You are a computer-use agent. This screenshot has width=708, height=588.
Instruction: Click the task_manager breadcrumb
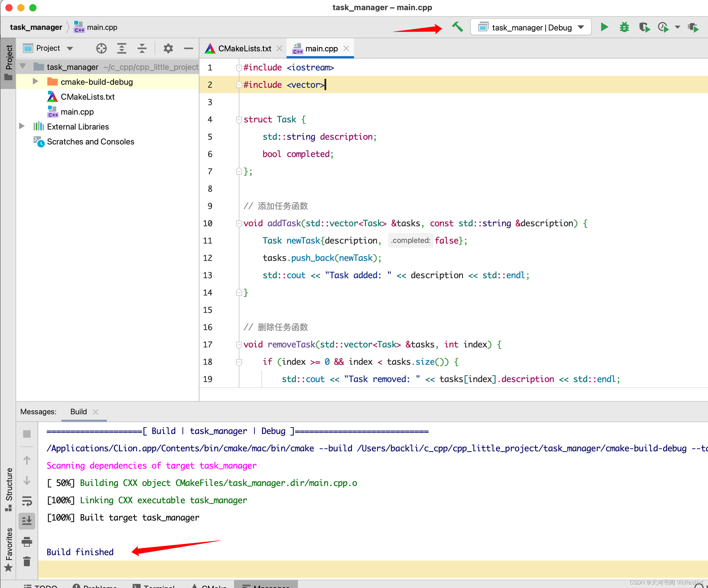[x=36, y=27]
